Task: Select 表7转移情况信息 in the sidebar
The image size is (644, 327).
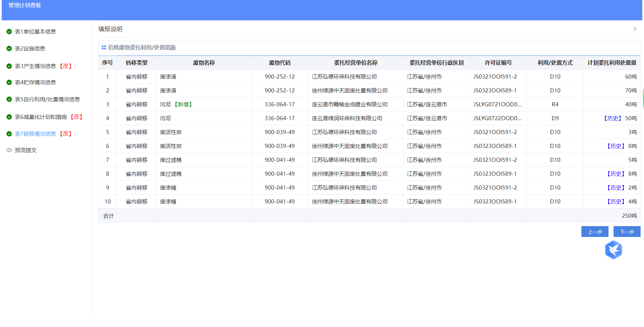Action: (x=35, y=134)
